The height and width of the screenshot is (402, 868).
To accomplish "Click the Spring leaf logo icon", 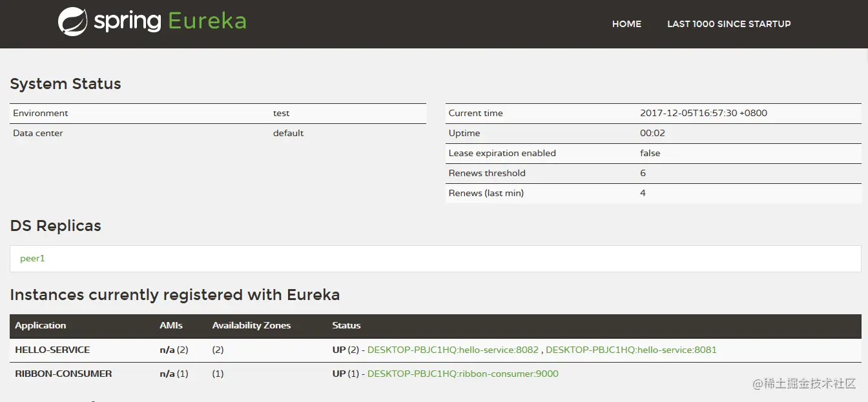I will point(72,21).
